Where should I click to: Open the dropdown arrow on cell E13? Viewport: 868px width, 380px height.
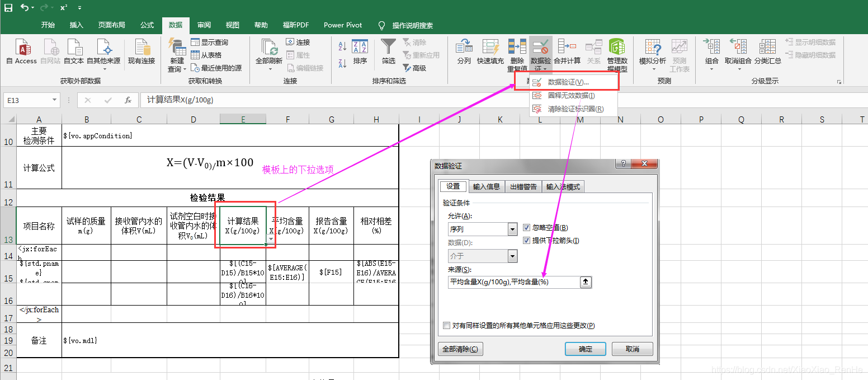click(271, 239)
